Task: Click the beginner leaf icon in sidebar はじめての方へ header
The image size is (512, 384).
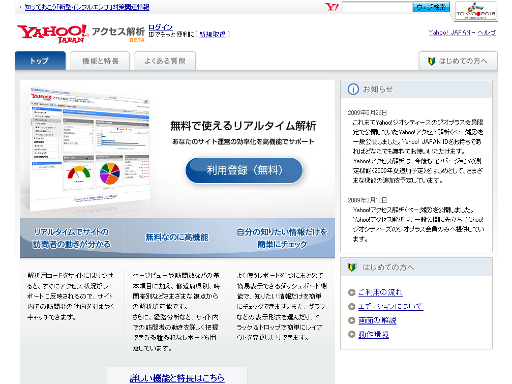Action: pos(352,267)
